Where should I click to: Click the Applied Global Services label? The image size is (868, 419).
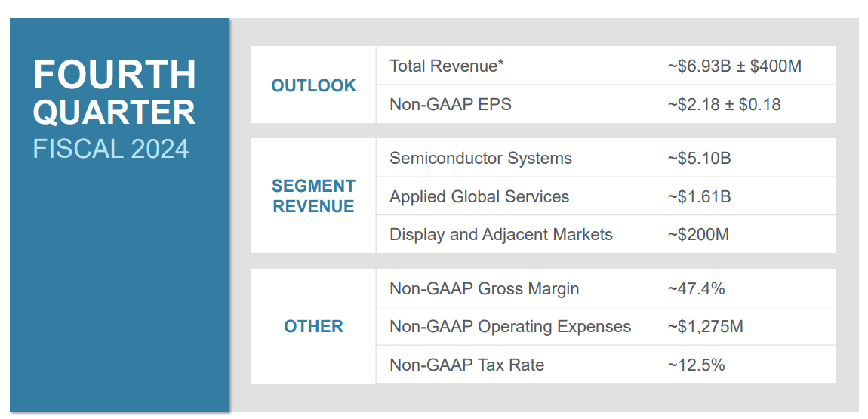click(479, 197)
